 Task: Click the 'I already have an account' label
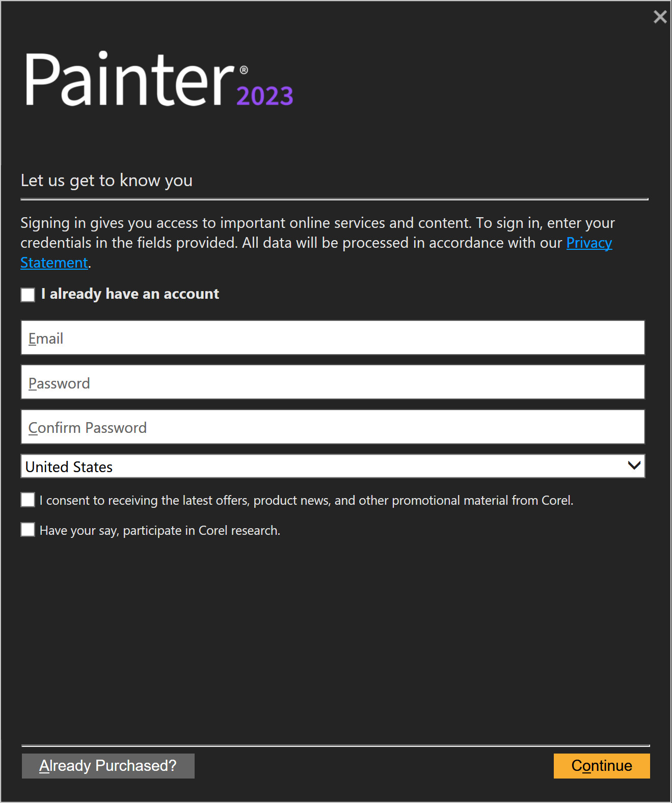coord(130,294)
